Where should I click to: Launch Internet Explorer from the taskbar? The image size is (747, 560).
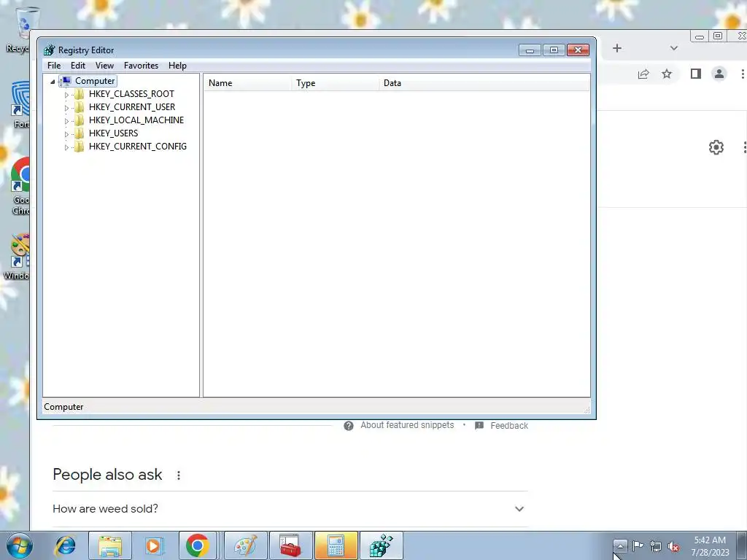(65, 545)
